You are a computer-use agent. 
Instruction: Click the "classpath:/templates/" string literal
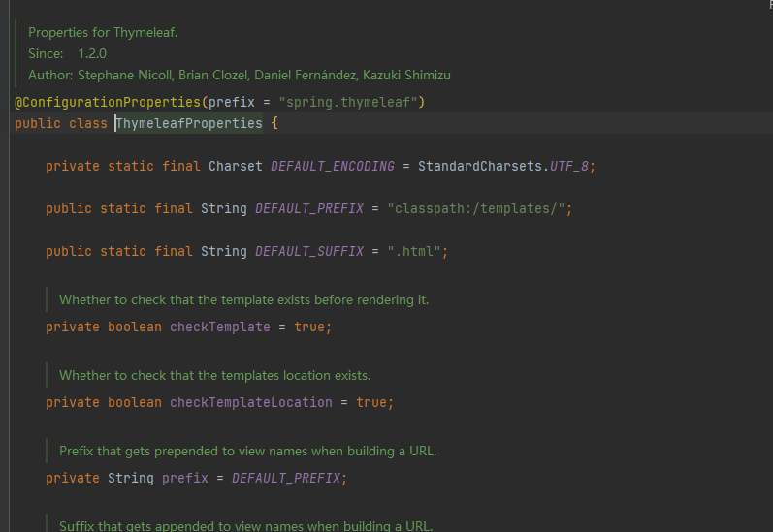pyautogui.click(x=476, y=209)
